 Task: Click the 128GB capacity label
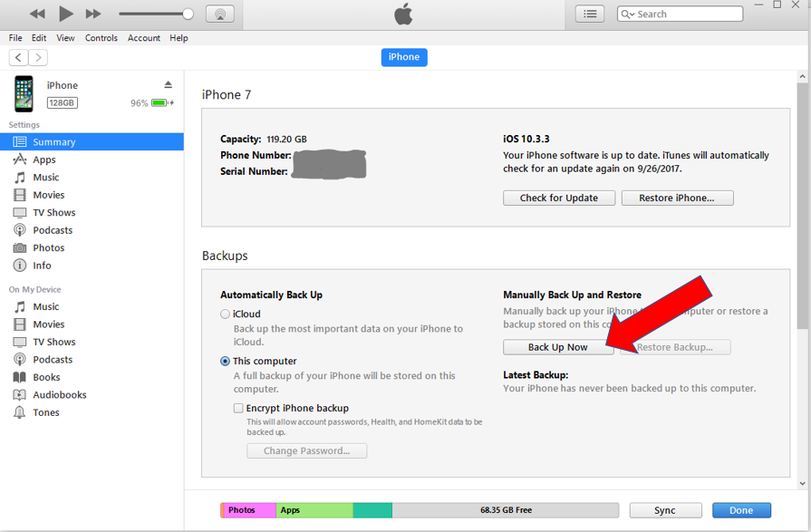point(62,102)
